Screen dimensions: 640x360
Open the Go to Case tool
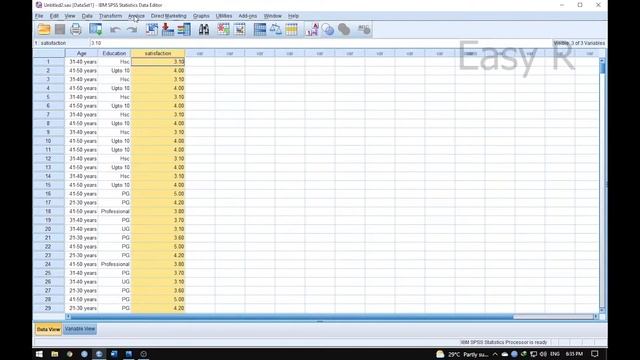pos(152,29)
